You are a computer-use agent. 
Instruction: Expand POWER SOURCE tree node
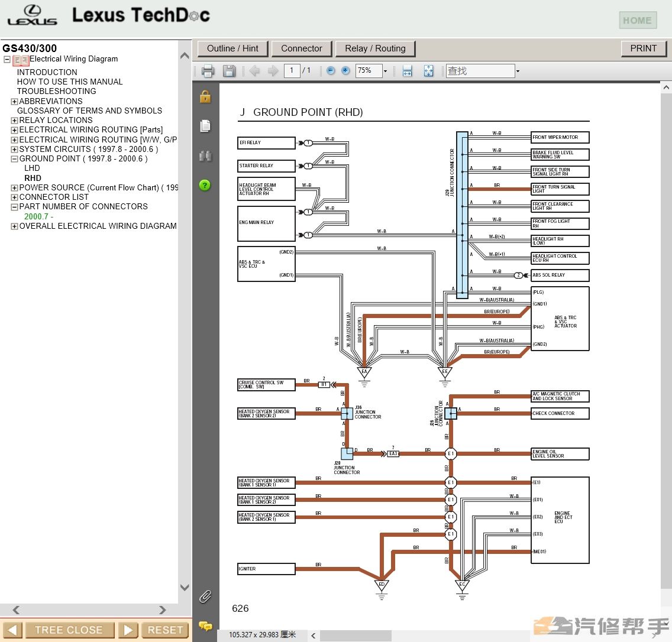[x=14, y=187]
